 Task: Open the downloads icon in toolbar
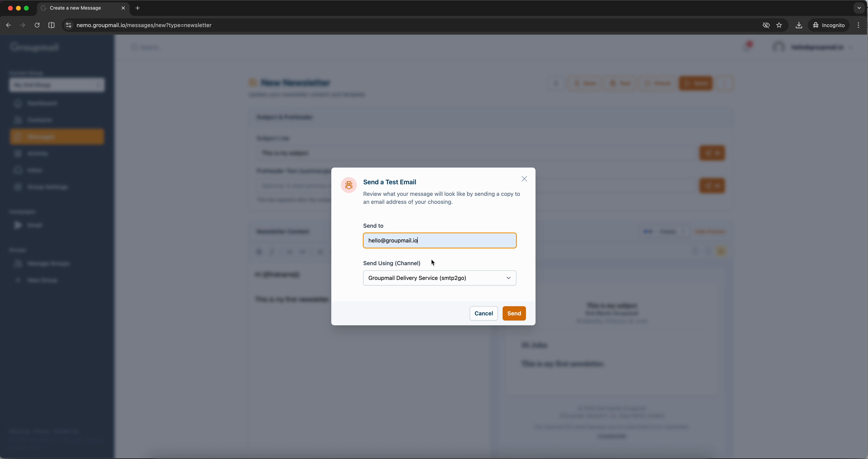(798, 25)
